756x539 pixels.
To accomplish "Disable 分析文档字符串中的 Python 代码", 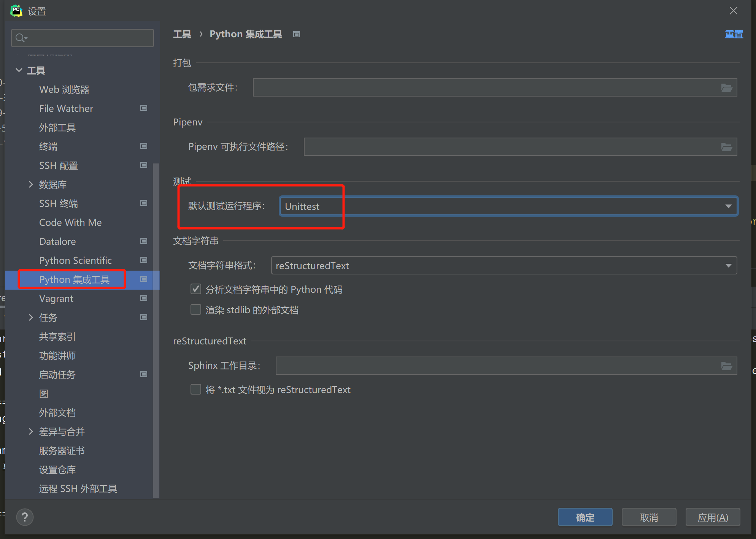I will point(195,289).
